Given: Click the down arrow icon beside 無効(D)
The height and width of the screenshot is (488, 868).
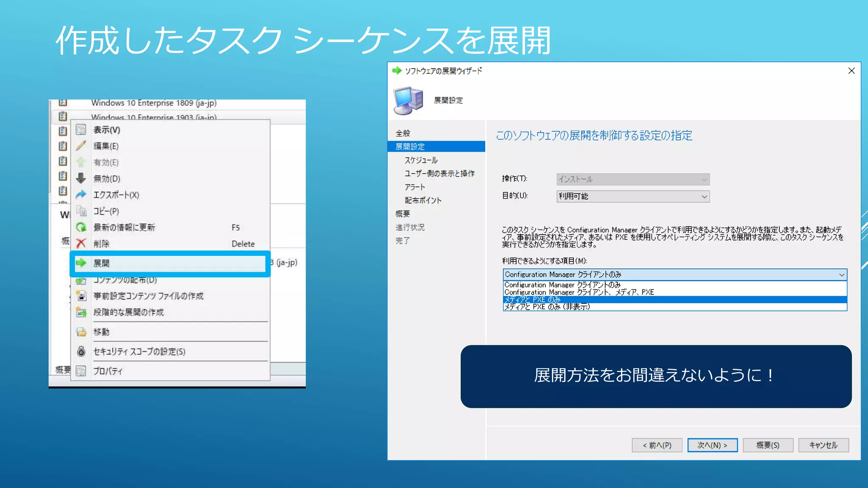Looking at the screenshot, I should pyautogui.click(x=81, y=178).
